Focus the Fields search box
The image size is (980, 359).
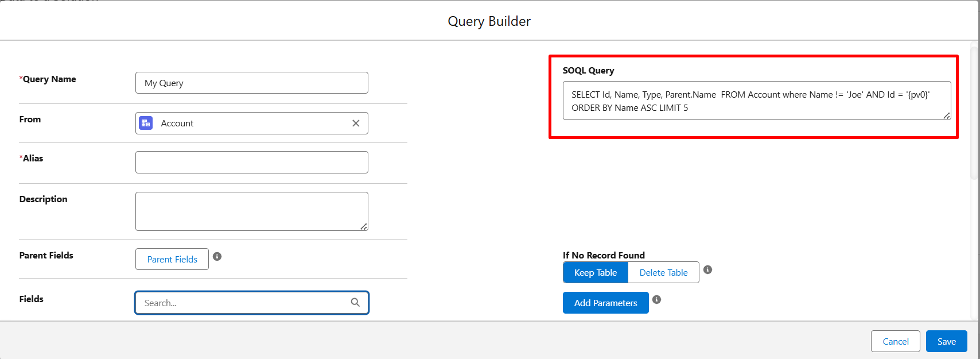click(244, 303)
